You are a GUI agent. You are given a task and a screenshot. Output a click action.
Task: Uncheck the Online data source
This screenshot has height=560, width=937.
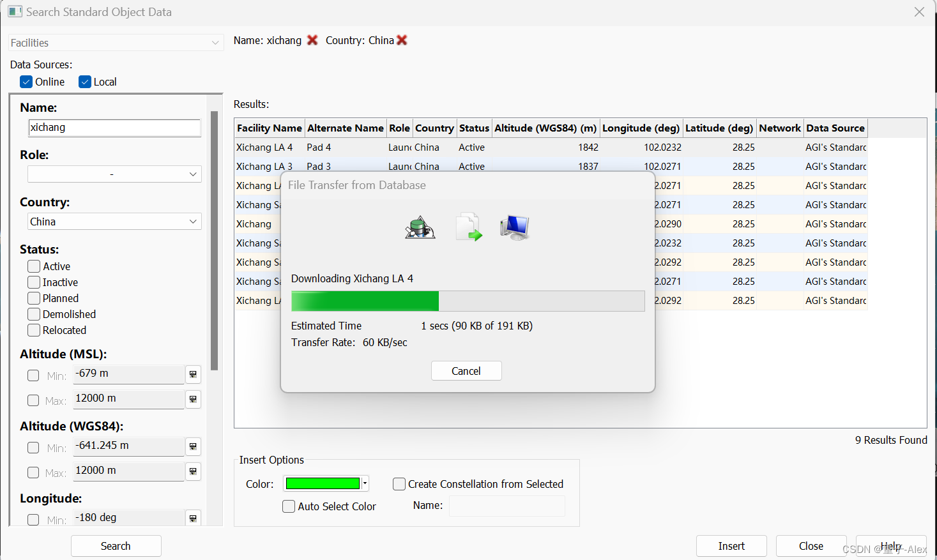[x=26, y=82]
